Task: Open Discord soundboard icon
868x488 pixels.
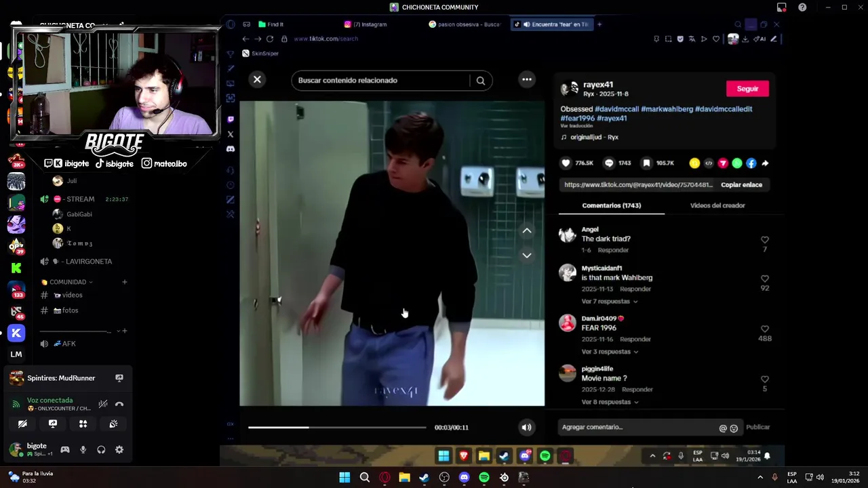Action: pos(113,424)
